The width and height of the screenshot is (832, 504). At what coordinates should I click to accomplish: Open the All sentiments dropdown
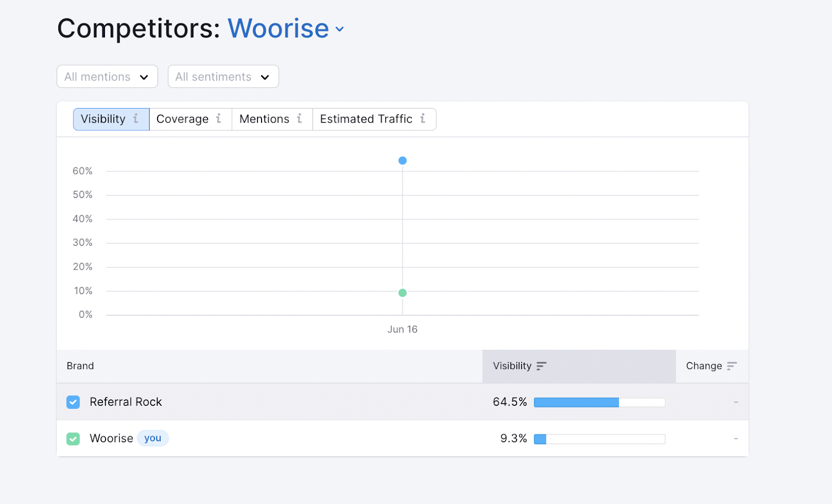click(x=223, y=77)
